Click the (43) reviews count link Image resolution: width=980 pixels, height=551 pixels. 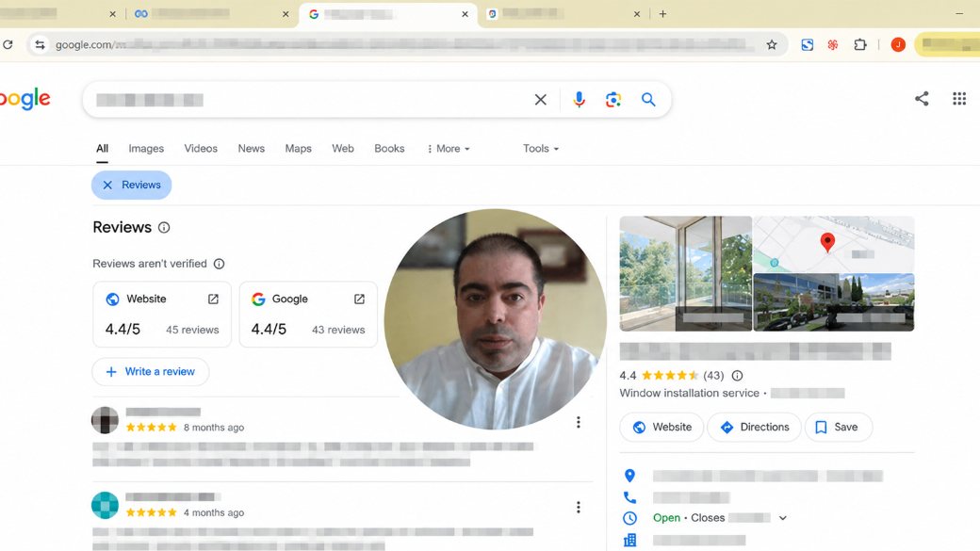(713, 376)
